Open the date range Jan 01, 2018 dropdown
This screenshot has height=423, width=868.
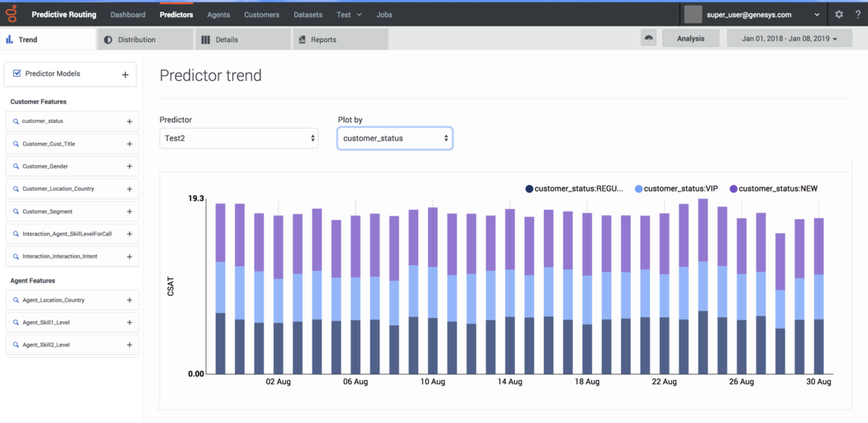(x=789, y=39)
